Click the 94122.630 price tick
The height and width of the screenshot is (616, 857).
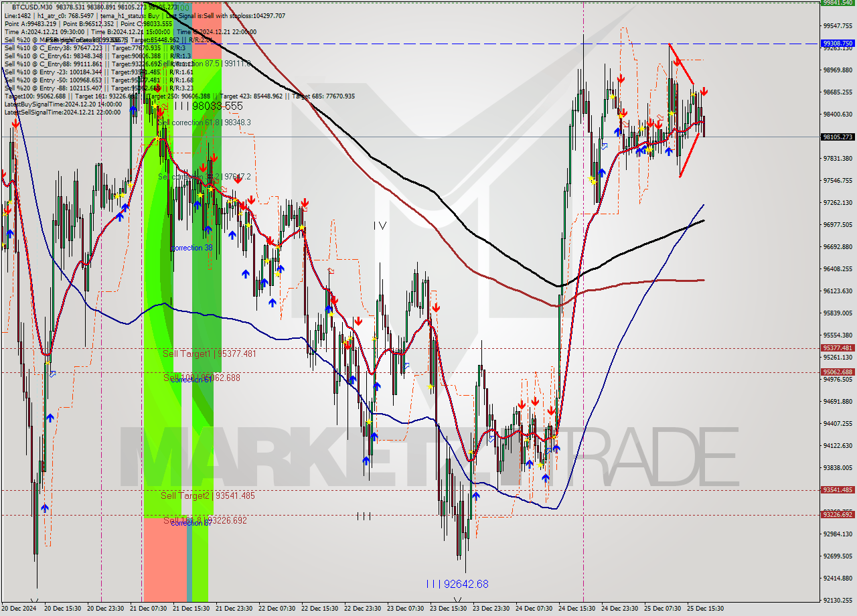[x=838, y=445]
